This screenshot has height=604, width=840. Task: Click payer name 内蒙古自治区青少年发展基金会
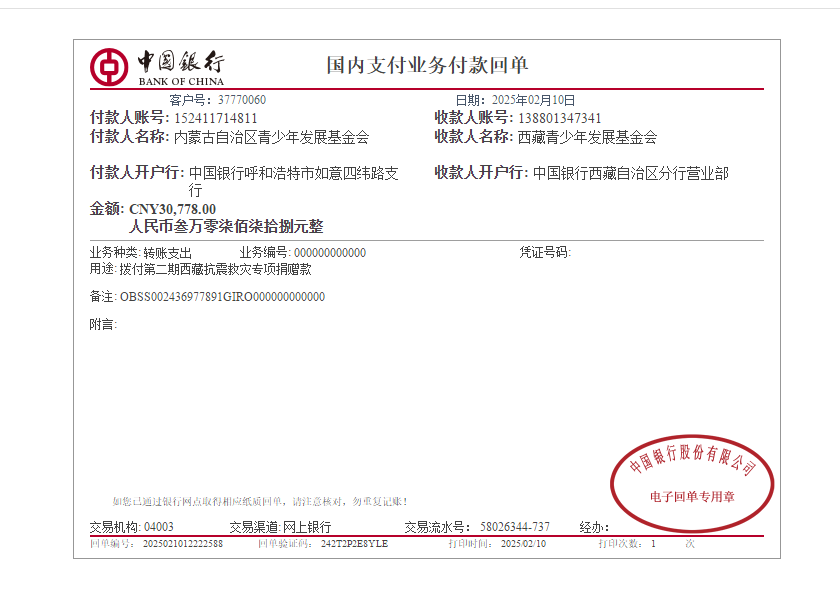click(x=272, y=137)
